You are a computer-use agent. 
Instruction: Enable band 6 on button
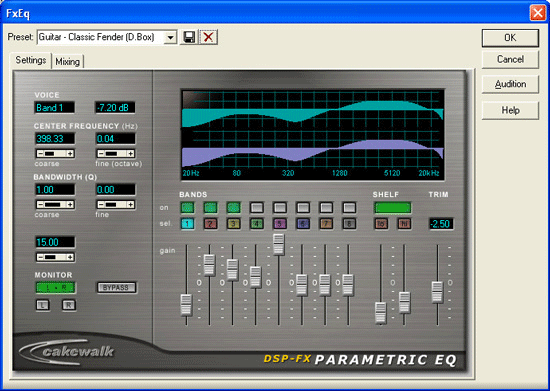(x=303, y=208)
